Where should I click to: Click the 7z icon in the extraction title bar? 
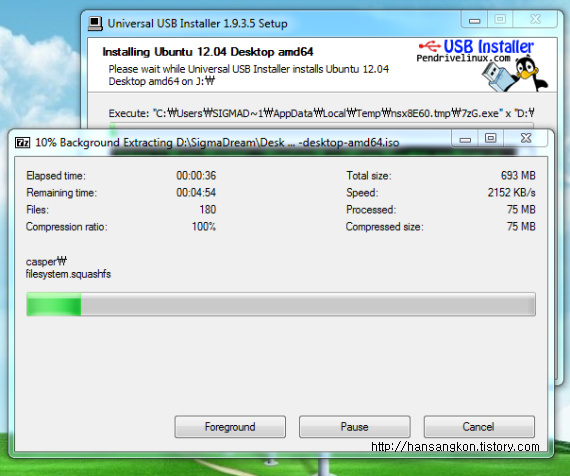[23, 142]
